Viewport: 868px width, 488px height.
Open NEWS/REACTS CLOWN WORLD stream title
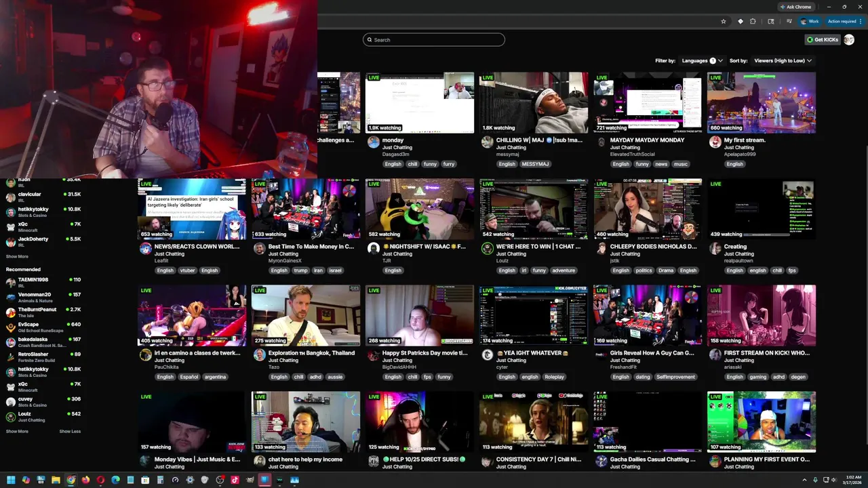(197, 246)
